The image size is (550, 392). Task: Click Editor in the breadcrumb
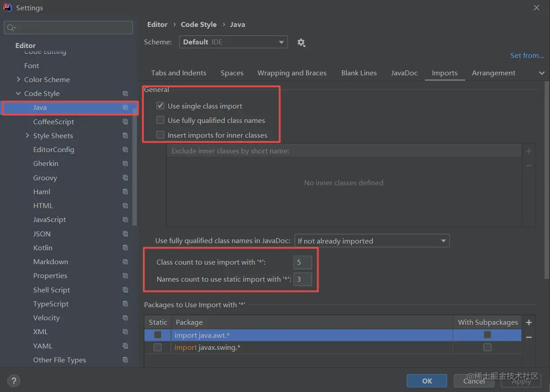[157, 25]
